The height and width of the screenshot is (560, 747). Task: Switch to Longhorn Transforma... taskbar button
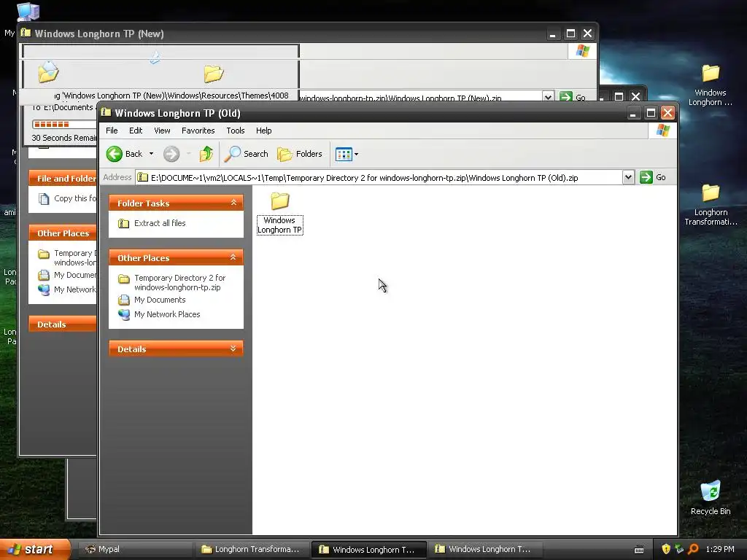pos(252,549)
